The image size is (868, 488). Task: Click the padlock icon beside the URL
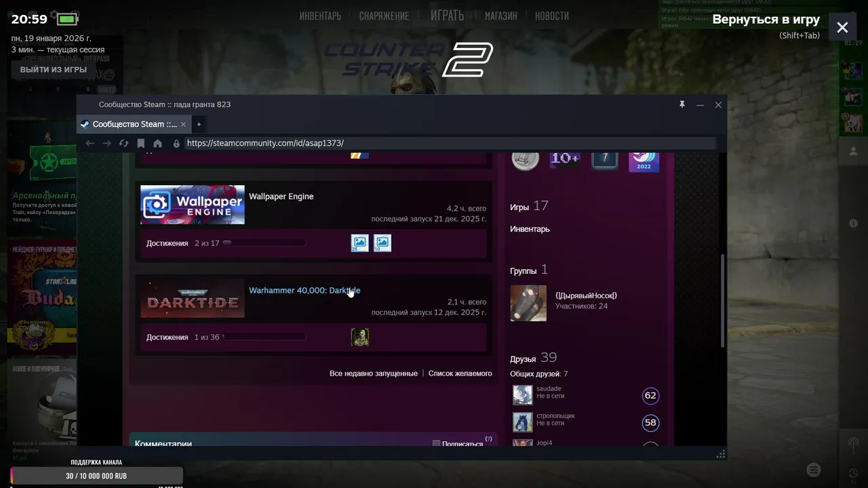[176, 144]
